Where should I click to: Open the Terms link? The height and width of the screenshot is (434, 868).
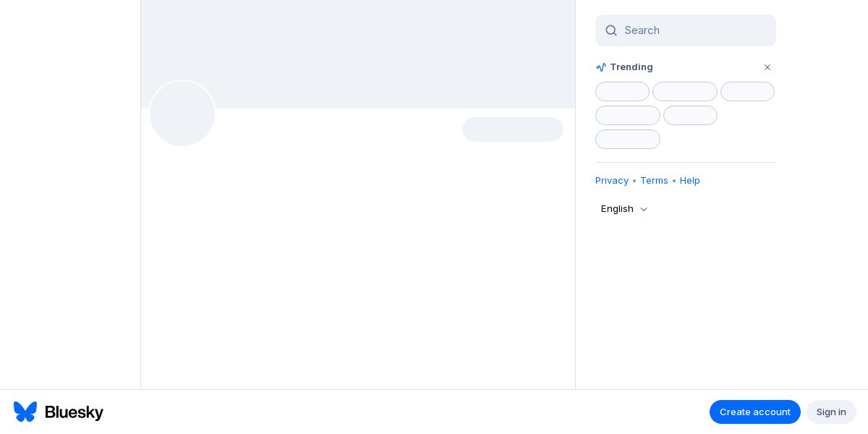tap(654, 181)
